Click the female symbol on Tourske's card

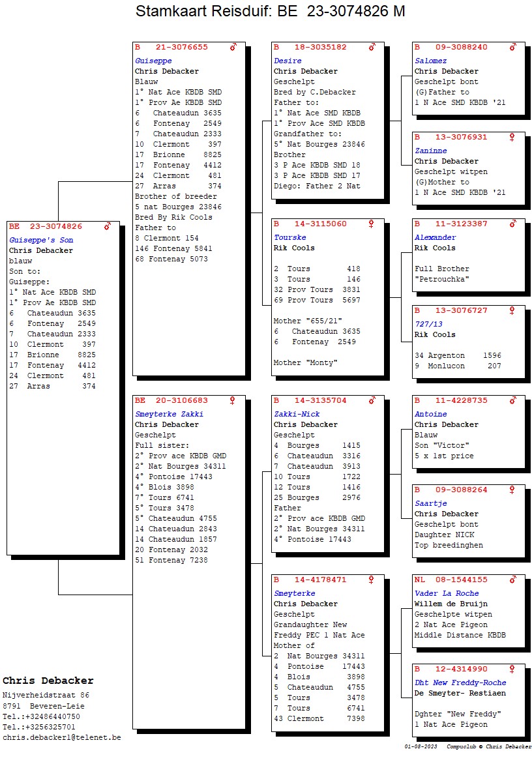click(372, 224)
